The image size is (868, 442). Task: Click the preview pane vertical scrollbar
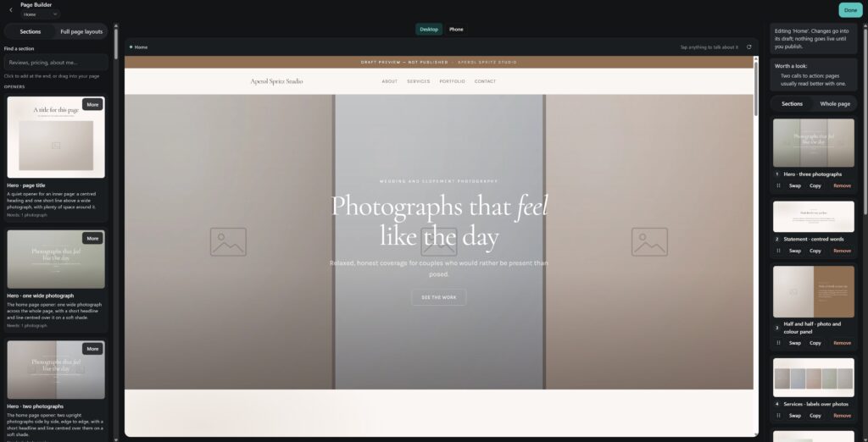pyautogui.click(x=755, y=89)
